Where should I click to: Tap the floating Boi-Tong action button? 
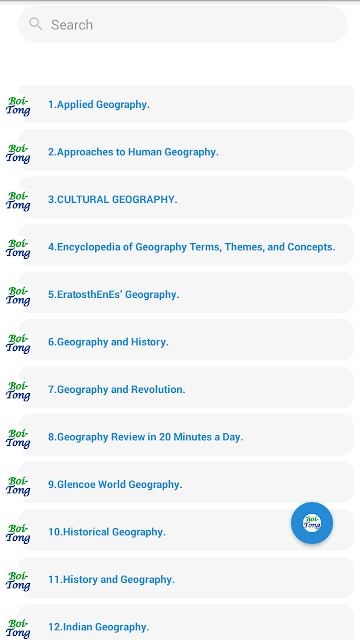[312, 523]
